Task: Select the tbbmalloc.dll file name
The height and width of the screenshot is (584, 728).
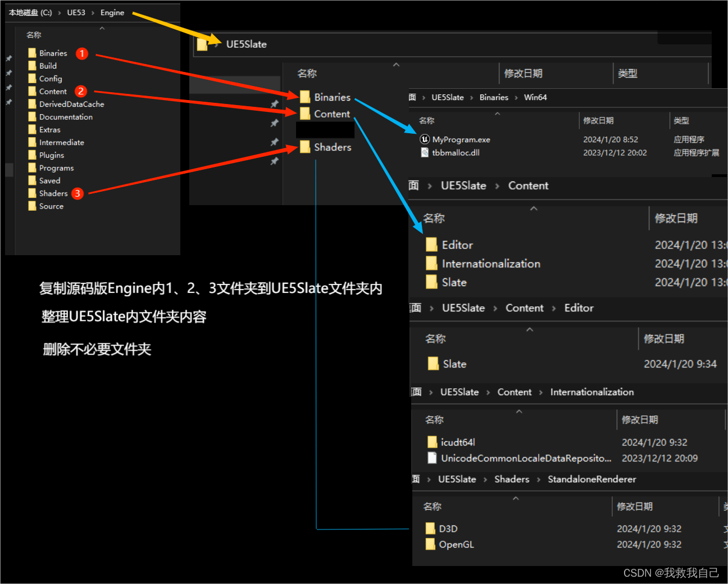Action: pos(456,152)
